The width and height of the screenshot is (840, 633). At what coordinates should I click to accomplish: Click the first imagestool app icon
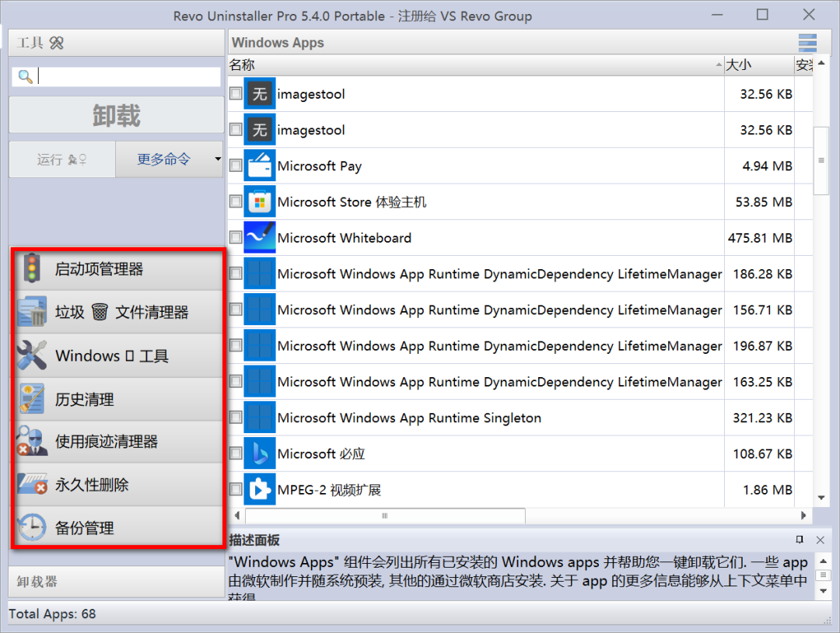click(260, 94)
